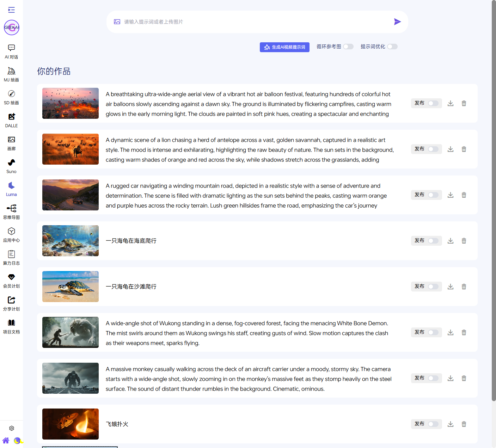Open the sea turtle underwater thumbnail
Screen dimensions: 496x448
(71, 241)
